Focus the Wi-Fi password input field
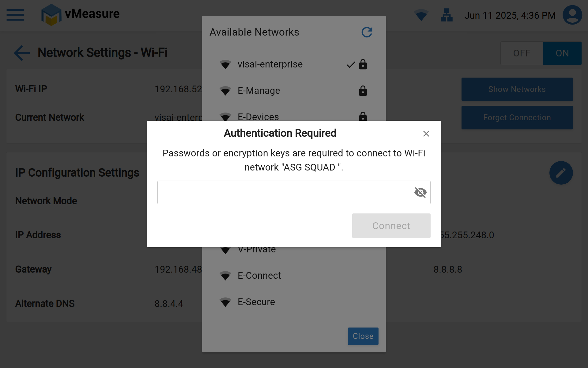Image resolution: width=588 pixels, height=368 pixels. pyautogui.click(x=285, y=193)
